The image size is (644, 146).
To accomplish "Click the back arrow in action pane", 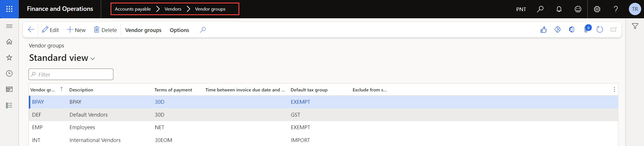I will pyautogui.click(x=31, y=30).
